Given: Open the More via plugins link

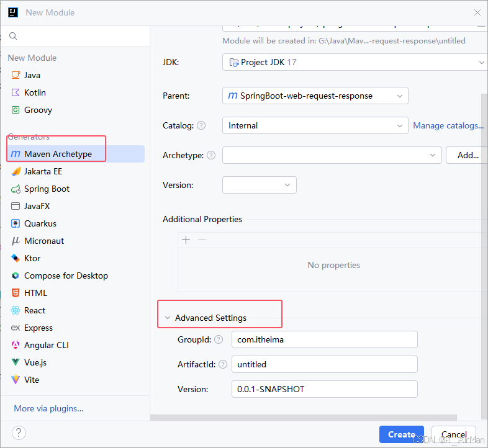Looking at the screenshot, I should 49,408.
